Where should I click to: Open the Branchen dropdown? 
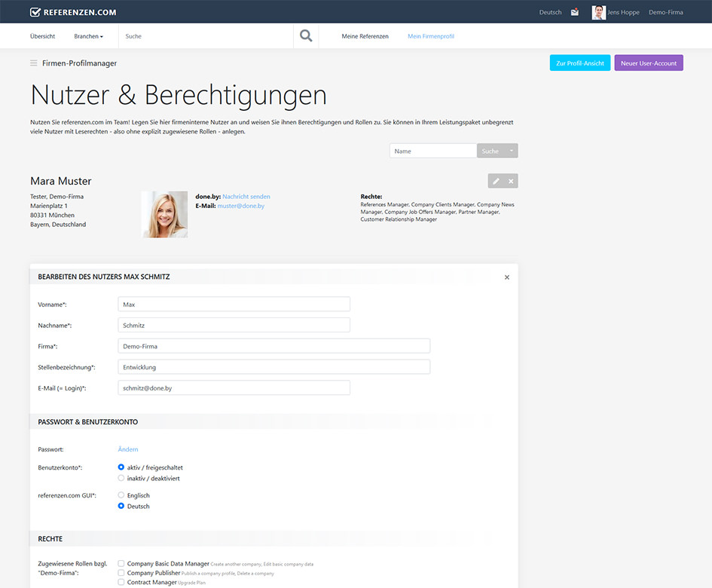click(x=89, y=35)
